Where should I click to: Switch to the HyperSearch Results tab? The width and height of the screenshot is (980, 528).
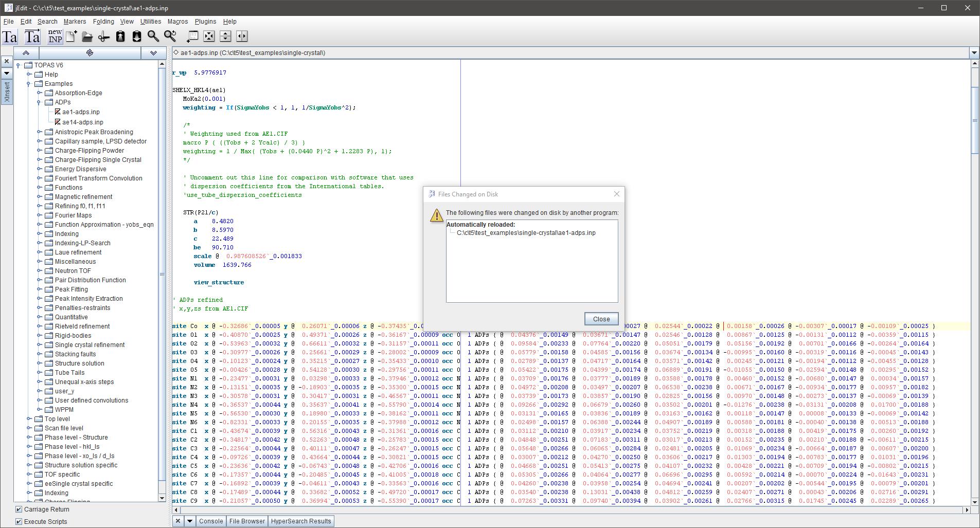pyautogui.click(x=301, y=521)
